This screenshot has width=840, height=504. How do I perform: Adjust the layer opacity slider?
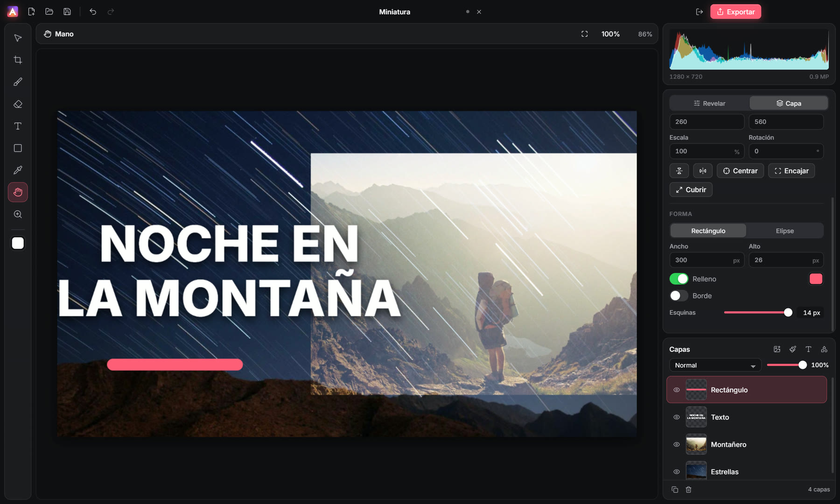click(x=786, y=365)
